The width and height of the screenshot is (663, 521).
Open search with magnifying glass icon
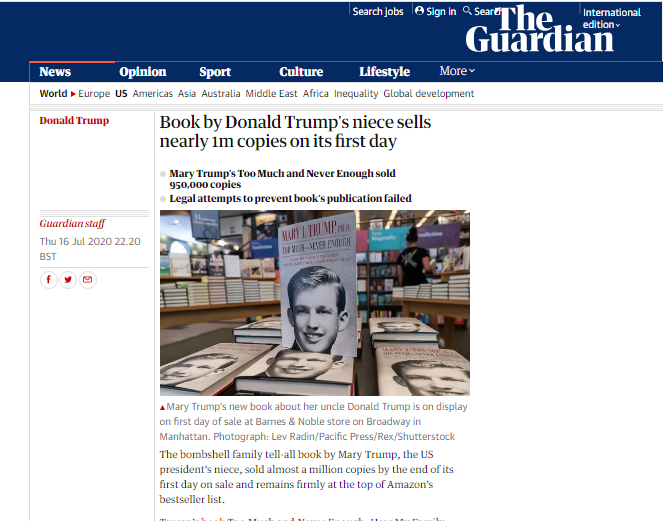click(467, 11)
